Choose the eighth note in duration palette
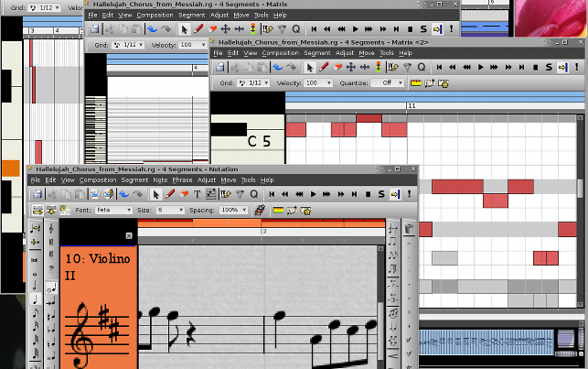 [x=36, y=313]
